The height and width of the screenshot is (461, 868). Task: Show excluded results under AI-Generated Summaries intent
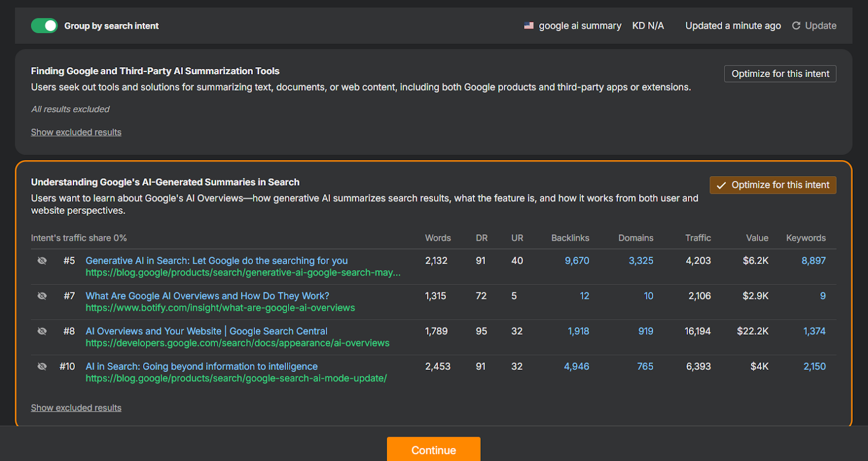pos(76,408)
